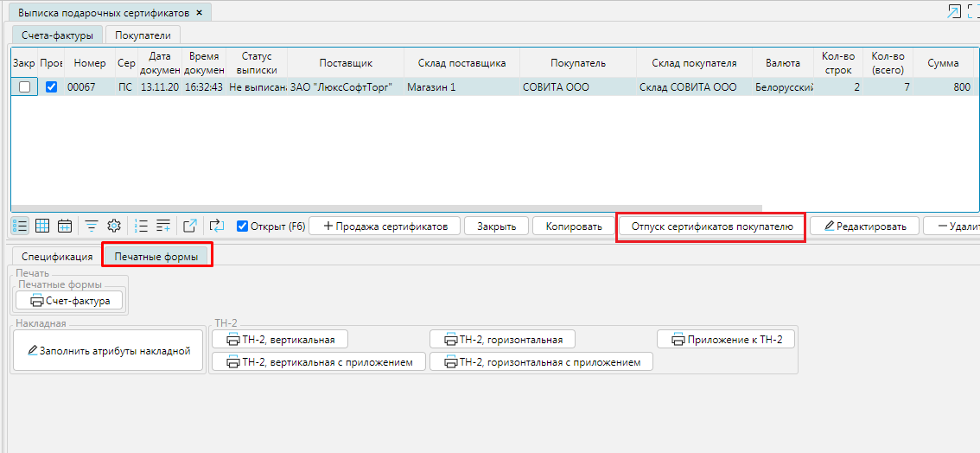
Task: Uncheck 'Пров' checkbox in row 00067
Action: [51, 87]
